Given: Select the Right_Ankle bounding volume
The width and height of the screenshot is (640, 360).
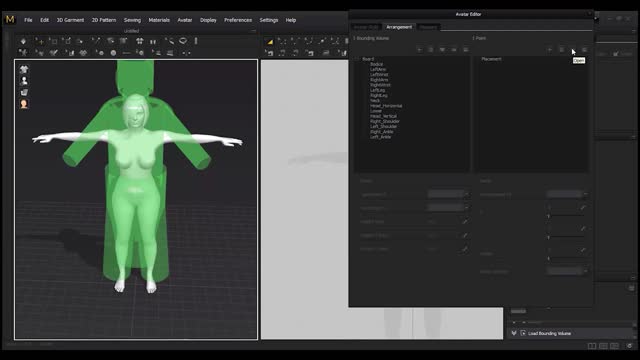Looking at the screenshot, I should (x=382, y=132).
